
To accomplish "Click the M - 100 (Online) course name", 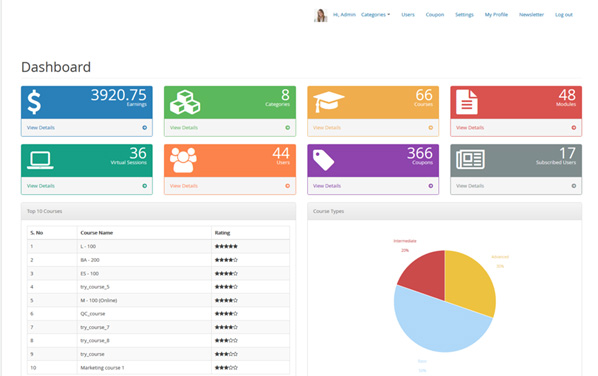I will (x=99, y=300).
